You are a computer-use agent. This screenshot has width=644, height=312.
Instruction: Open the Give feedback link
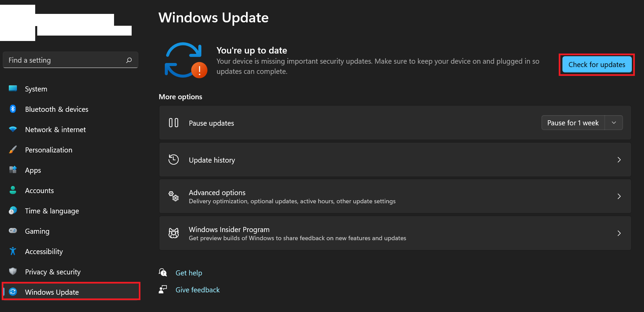pyautogui.click(x=198, y=290)
